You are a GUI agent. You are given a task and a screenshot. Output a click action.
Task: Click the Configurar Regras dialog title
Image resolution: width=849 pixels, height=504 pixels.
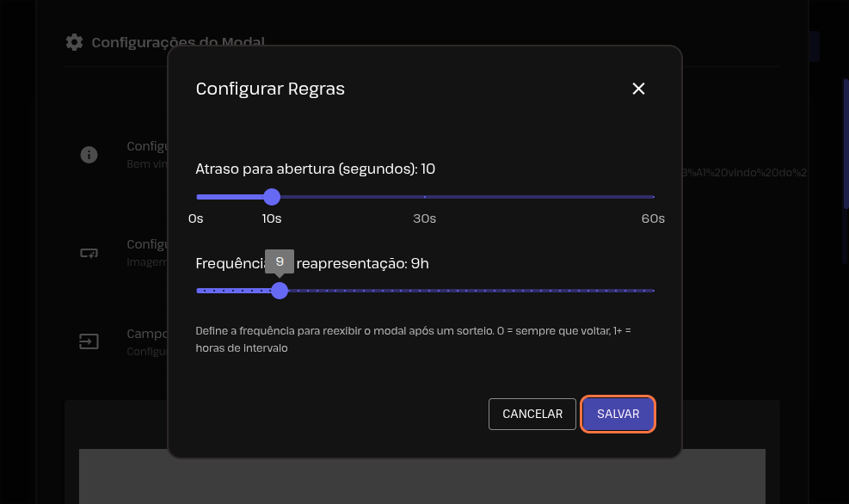point(270,89)
